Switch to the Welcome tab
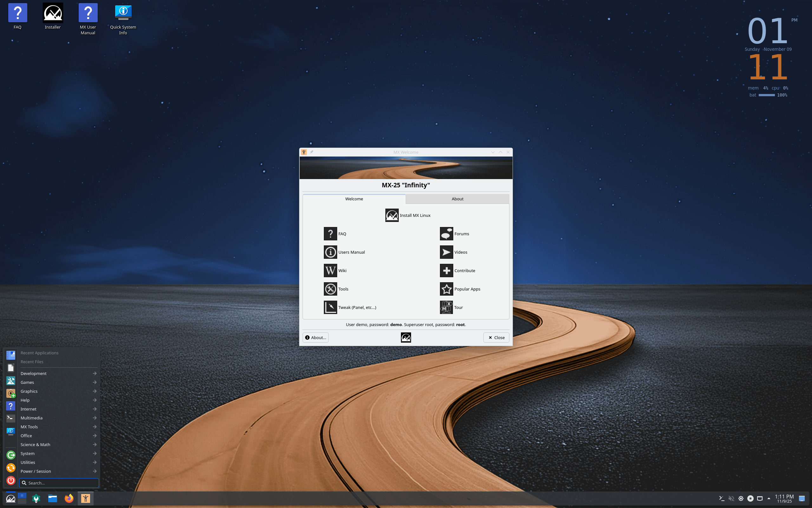 tap(354, 199)
